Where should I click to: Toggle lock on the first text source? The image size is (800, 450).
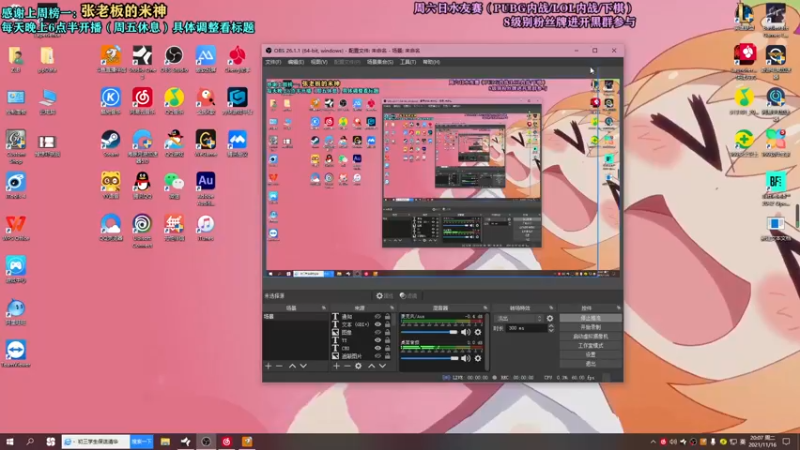[387, 317]
